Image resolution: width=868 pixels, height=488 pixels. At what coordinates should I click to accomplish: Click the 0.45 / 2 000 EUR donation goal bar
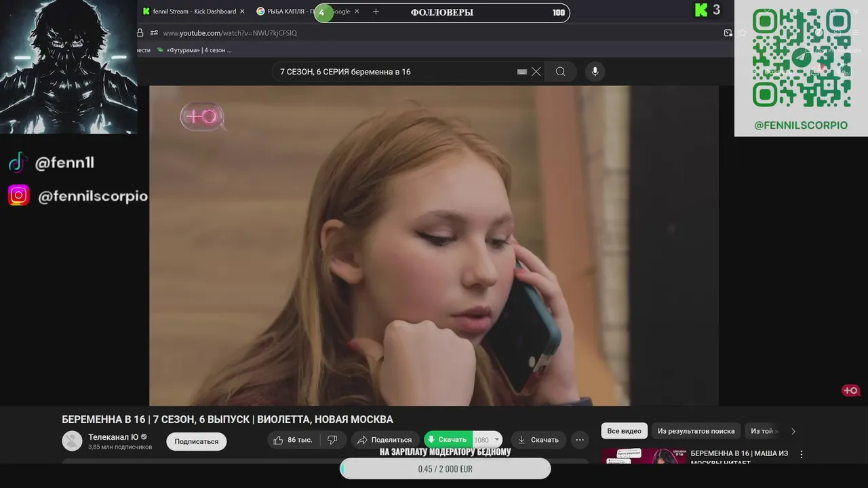445,469
